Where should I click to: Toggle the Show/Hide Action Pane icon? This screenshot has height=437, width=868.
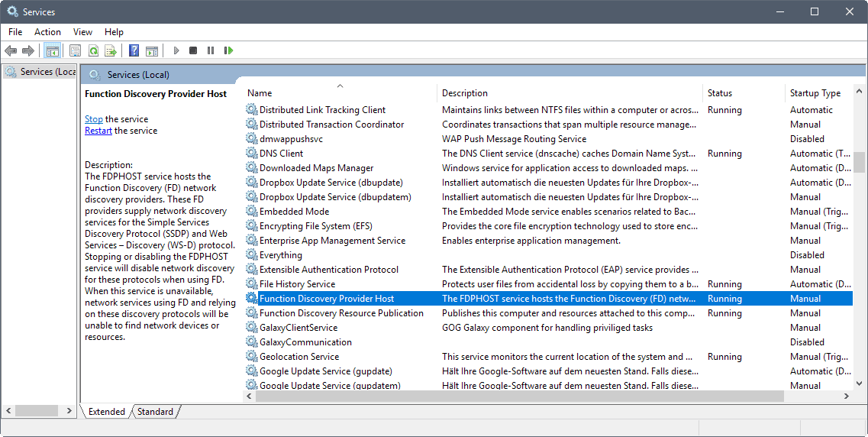point(152,51)
